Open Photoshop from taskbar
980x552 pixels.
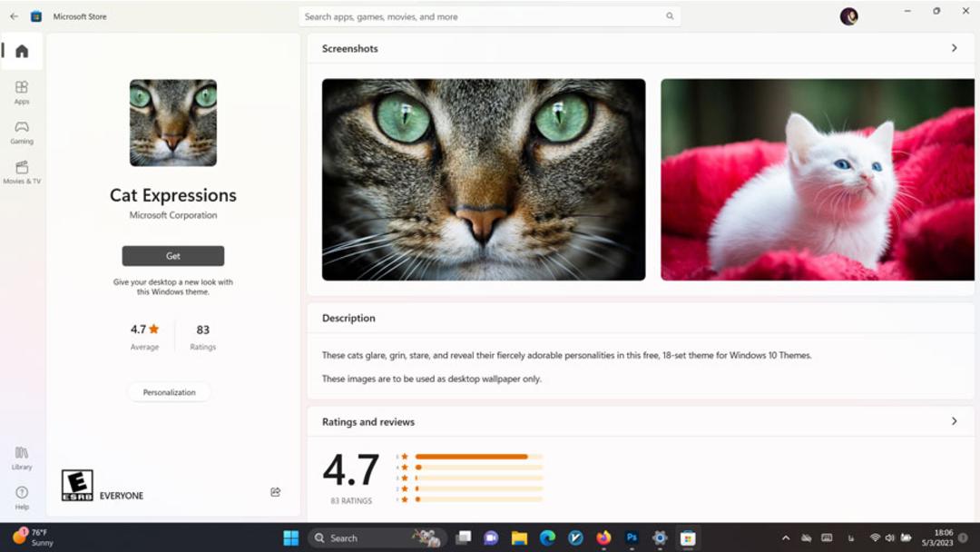coord(632,537)
